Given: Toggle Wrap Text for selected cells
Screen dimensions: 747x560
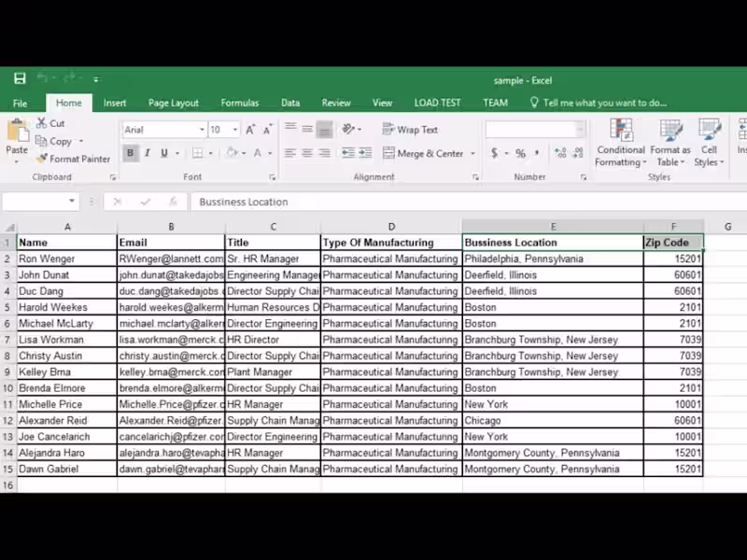Looking at the screenshot, I should [410, 130].
